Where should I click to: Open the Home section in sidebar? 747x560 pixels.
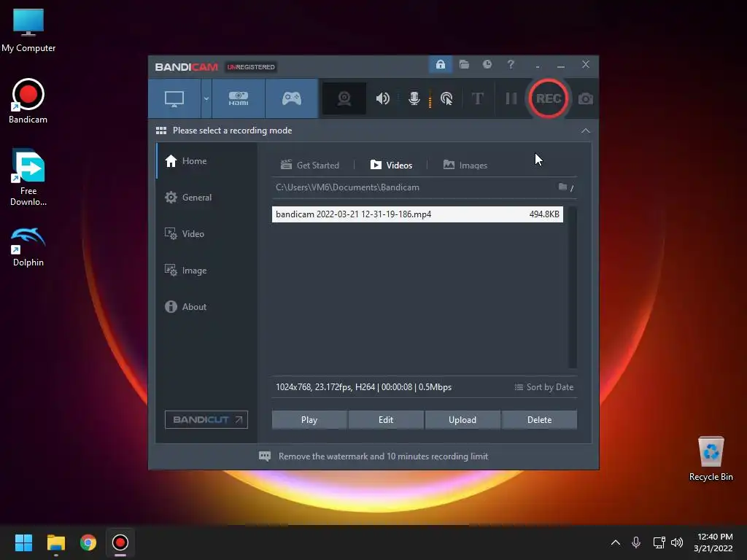click(206, 161)
